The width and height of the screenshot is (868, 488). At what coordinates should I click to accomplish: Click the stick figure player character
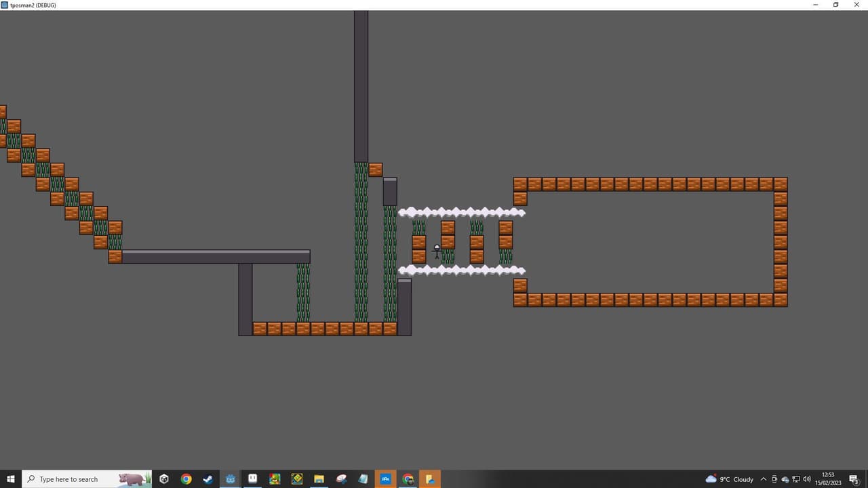(437, 251)
